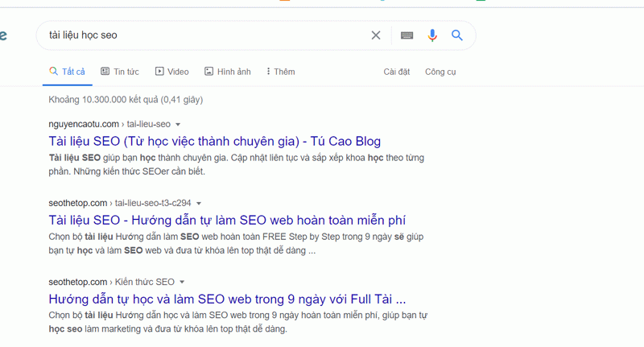This screenshot has height=347, width=644.
Task: Click the 'Khoảng 10.300.000 kết quả' stats text
Action: point(126,100)
